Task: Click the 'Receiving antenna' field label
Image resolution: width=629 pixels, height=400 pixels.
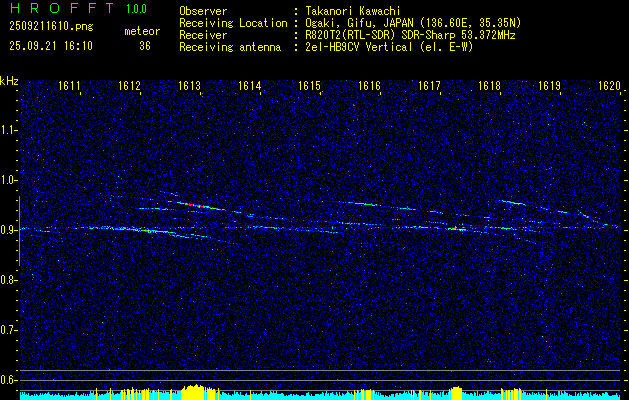Action: pos(230,48)
